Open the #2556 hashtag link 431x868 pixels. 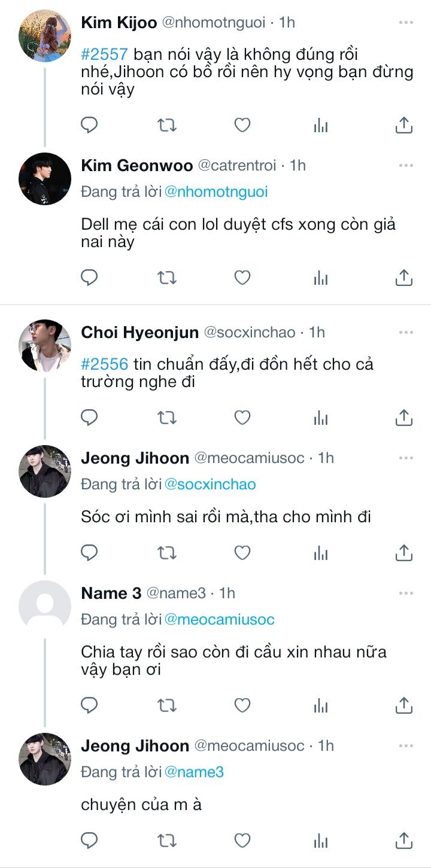click(x=105, y=364)
